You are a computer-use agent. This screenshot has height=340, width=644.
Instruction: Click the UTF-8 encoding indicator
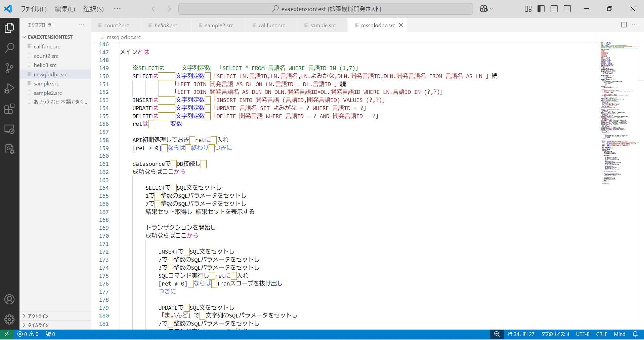pos(583,334)
